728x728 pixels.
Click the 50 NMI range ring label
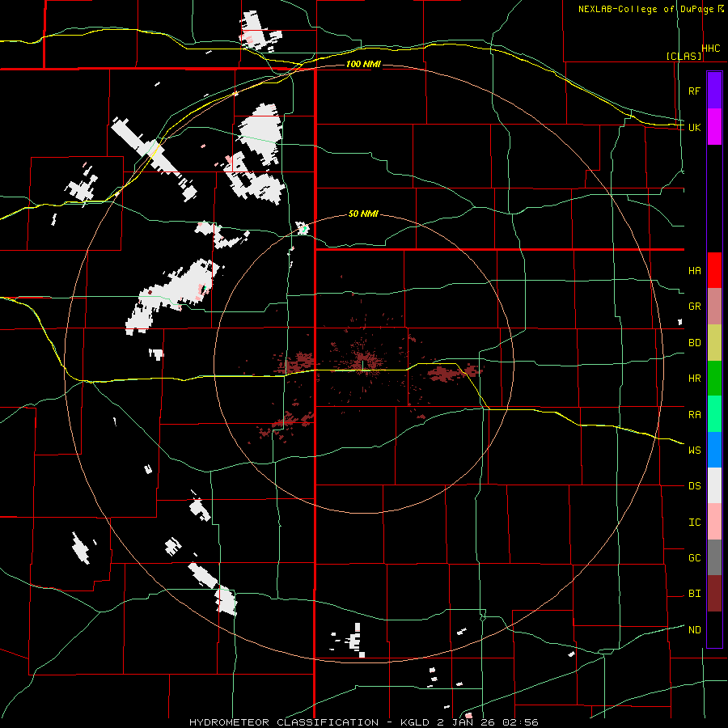[x=363, y=214]
